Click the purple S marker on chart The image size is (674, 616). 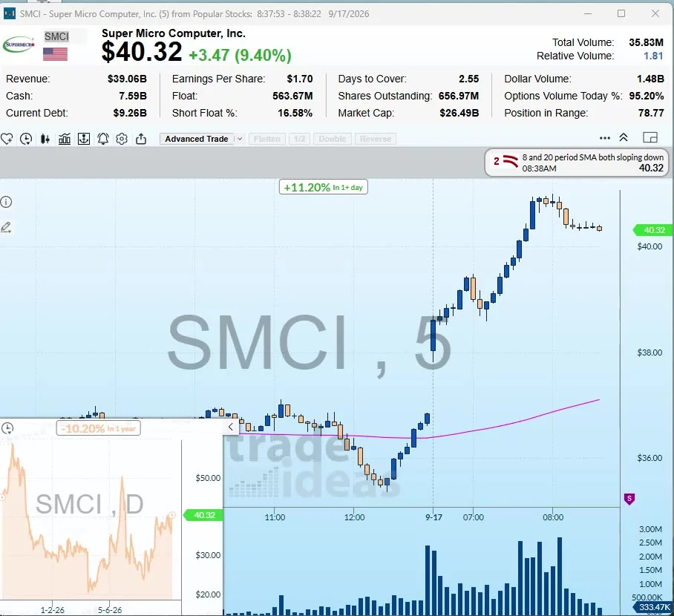click(629, 499)
